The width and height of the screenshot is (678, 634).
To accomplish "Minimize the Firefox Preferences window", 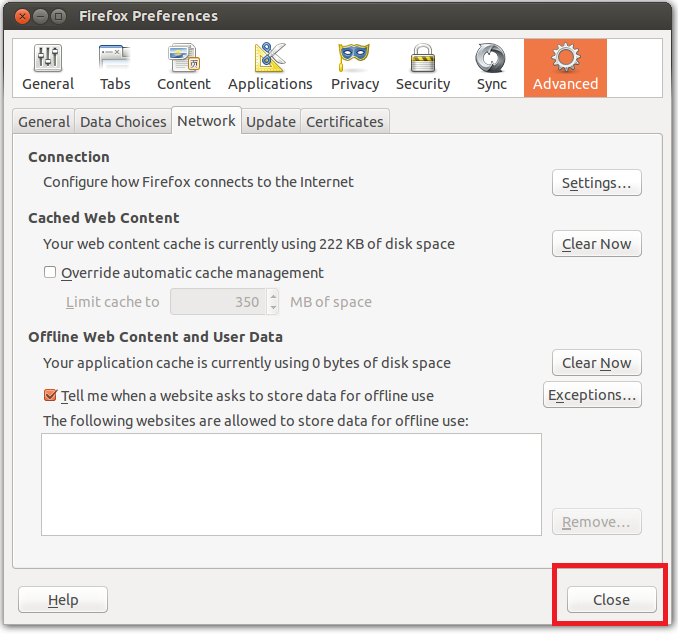I will 40,16.
